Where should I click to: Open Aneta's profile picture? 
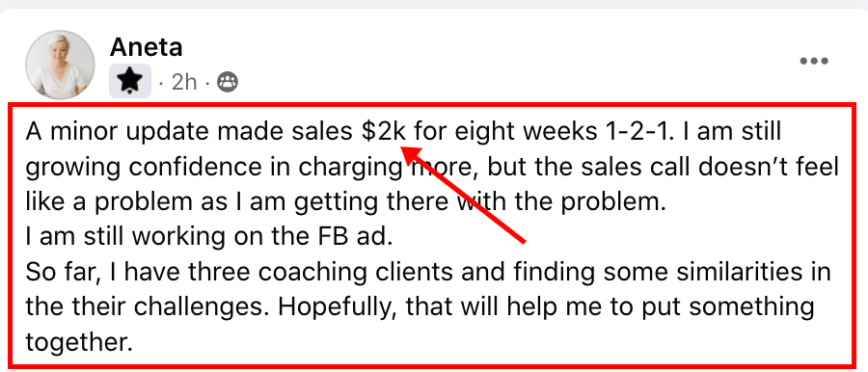pos(61,65)
